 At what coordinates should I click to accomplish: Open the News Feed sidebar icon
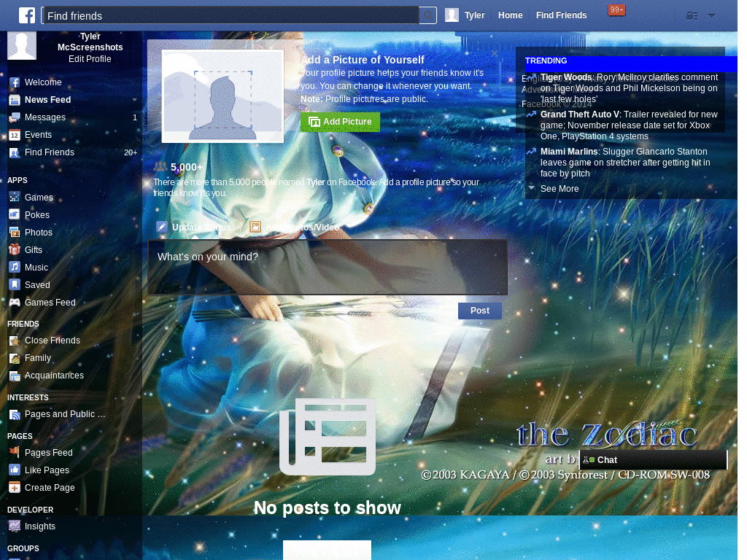(15, 100)
